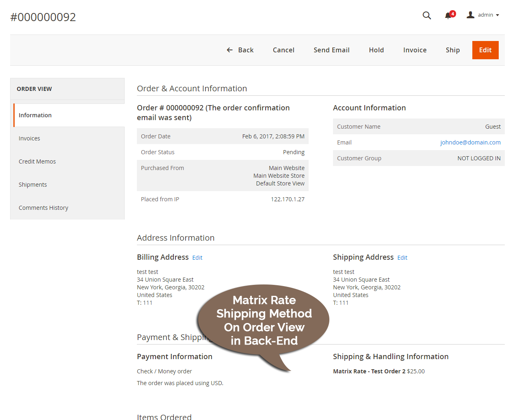517x420 pixels.
Task: View the Comments History tab
Action: (43, 207)
